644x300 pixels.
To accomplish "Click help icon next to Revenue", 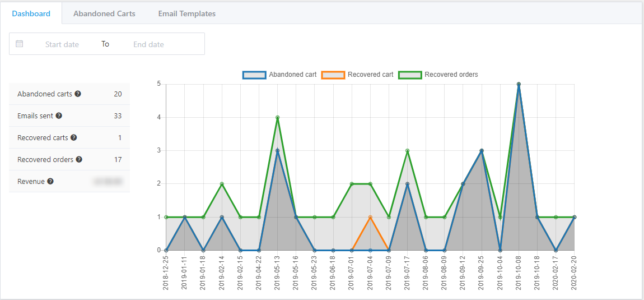I will pyautogui.click(x=50, y=181).
